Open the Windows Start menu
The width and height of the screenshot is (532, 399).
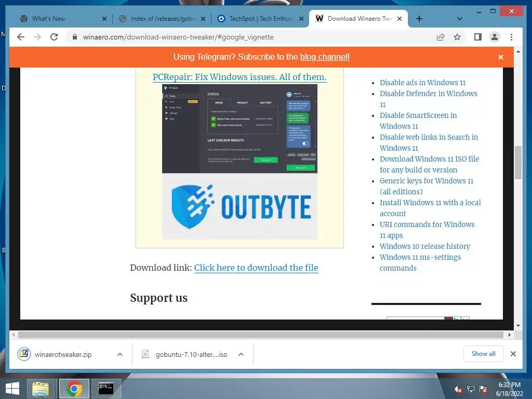12,389
